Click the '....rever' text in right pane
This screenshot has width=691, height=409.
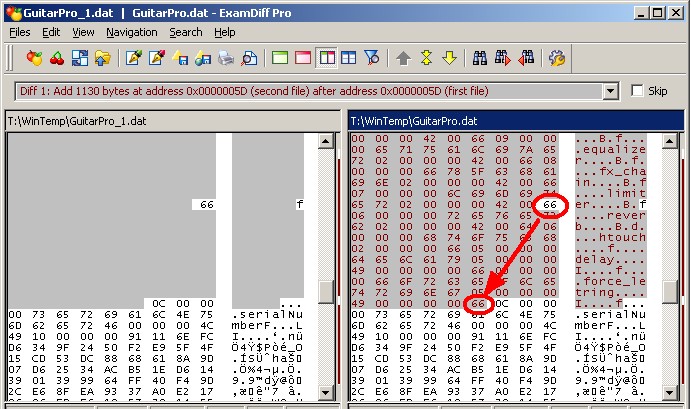click(610, 216)
